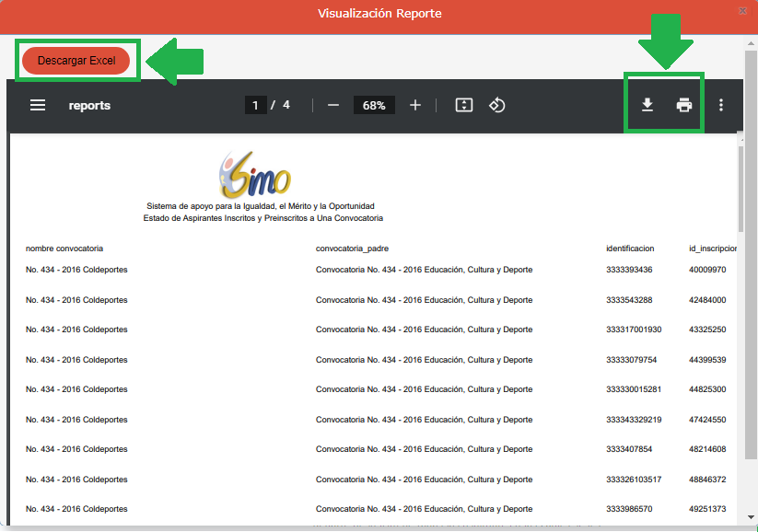This screenshot has height=532, width=758.
Task: Click the fit to page icon
Action: 464,105
